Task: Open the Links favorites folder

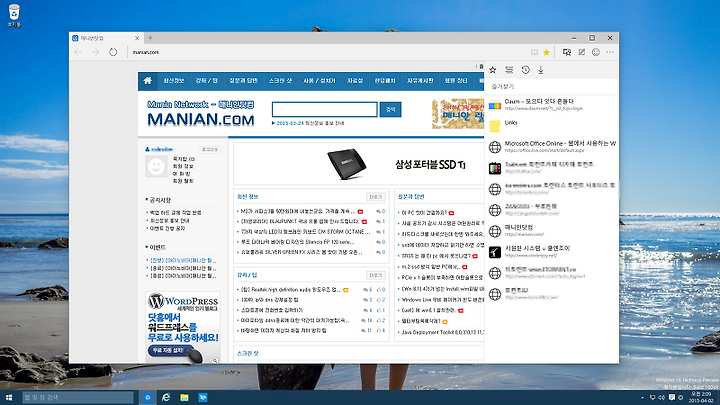Action: click(x=551, y=125)
